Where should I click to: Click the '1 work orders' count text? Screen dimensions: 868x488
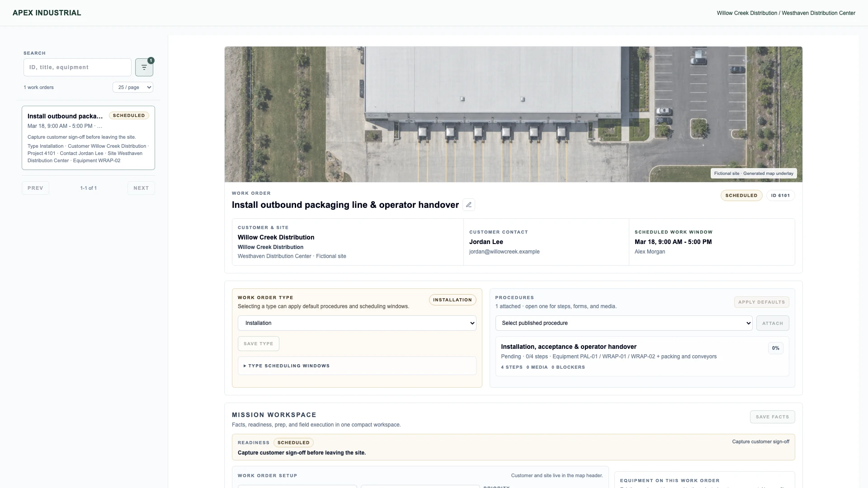(x=39, y=87)
